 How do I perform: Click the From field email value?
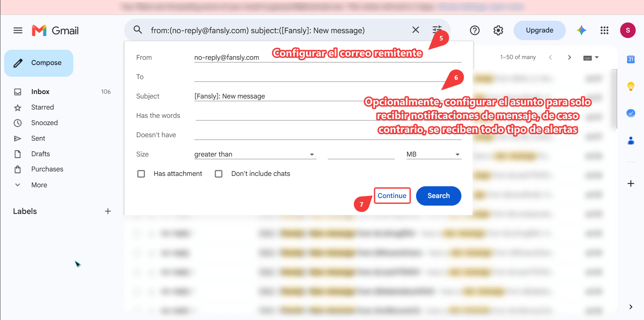tap(227, 57)
